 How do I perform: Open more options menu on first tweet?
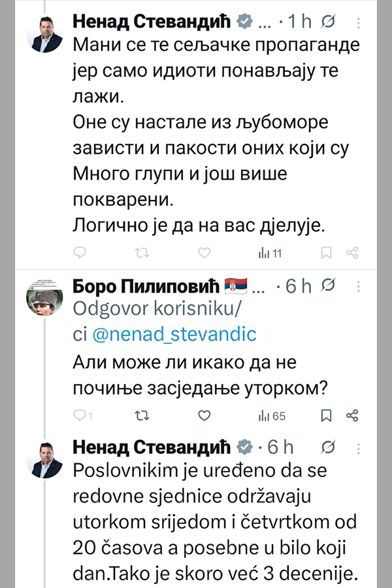357,23
